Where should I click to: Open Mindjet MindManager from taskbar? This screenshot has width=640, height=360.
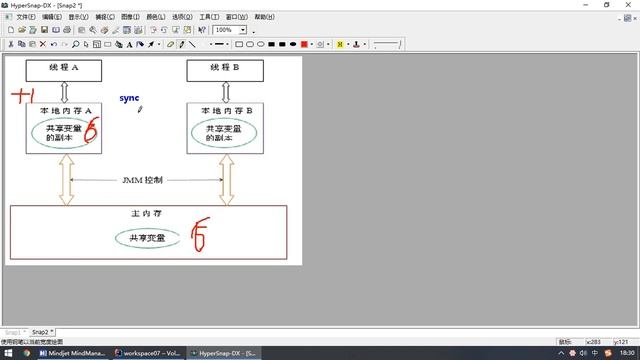tap(72, 353)
